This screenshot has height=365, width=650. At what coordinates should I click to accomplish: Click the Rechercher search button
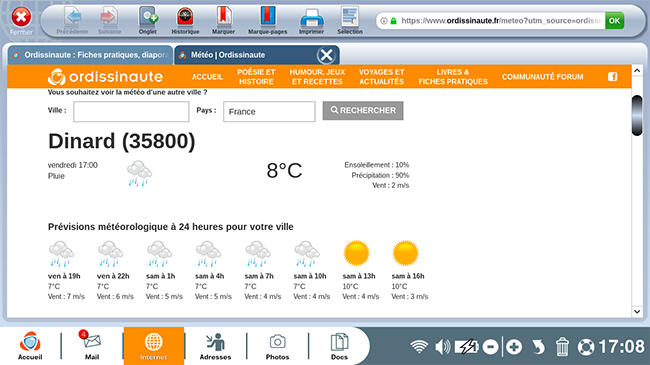(x=363, y=111)
